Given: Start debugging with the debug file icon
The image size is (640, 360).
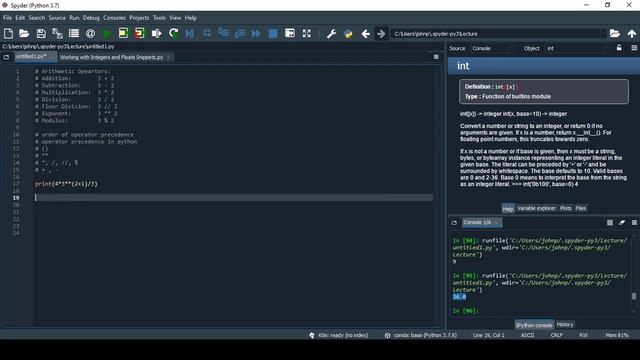Looking at the screenshot, I should 190,33.
